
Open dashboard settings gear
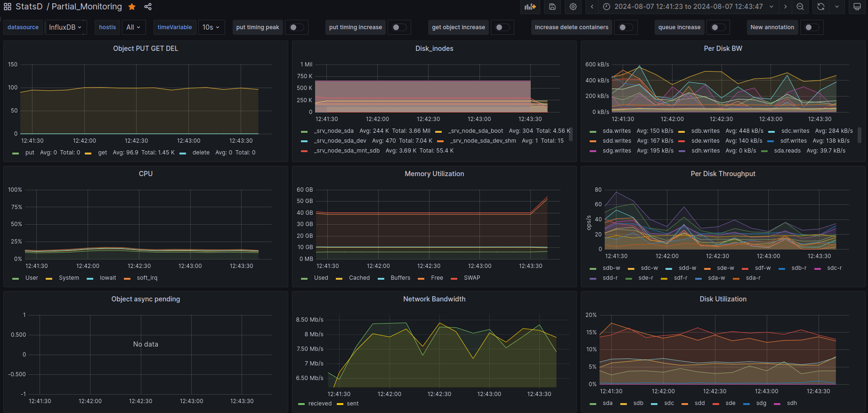coord(573,7)
